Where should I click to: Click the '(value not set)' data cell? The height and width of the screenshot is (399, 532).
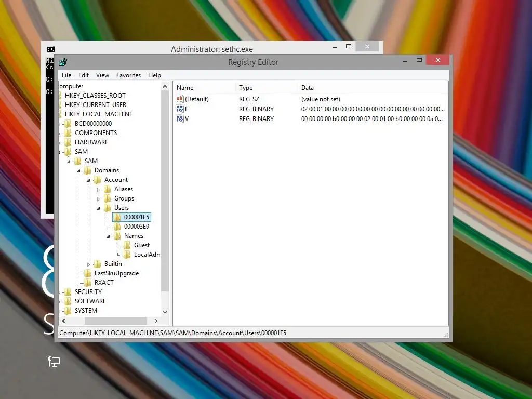[321, 99]
